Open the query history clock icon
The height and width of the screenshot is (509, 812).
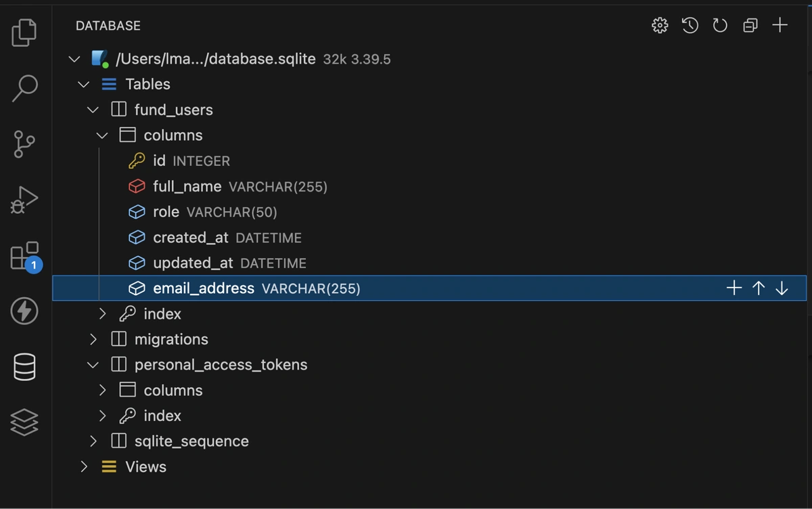tap(690, 26)
